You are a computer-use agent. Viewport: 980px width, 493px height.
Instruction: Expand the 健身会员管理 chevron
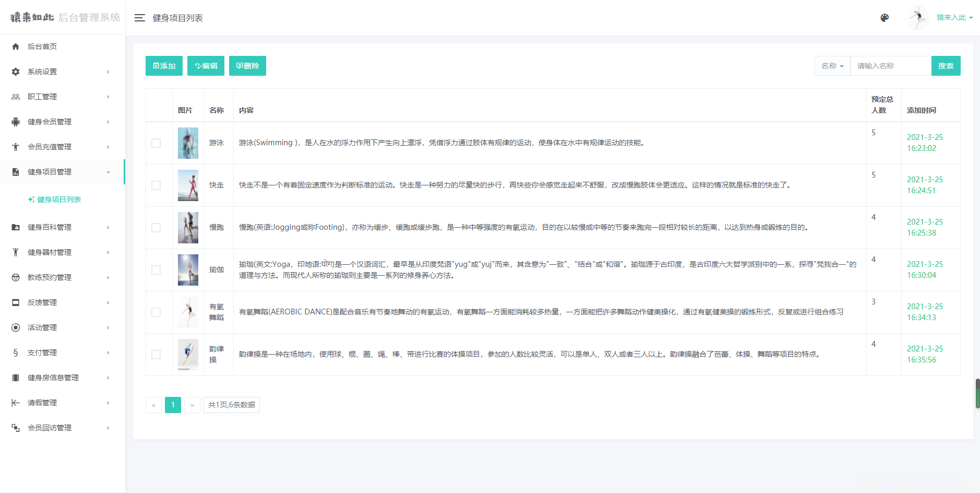[x=108, y=122]
